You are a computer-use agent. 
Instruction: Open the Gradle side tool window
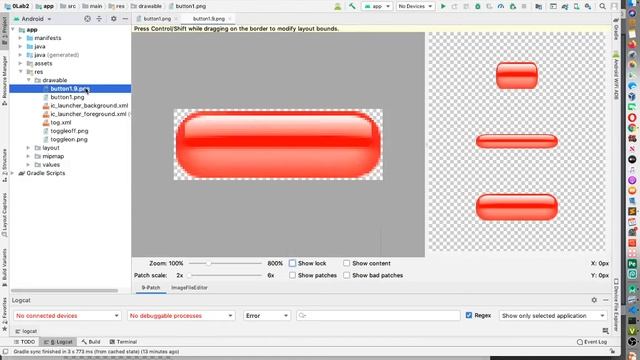[x=616, y=29]
